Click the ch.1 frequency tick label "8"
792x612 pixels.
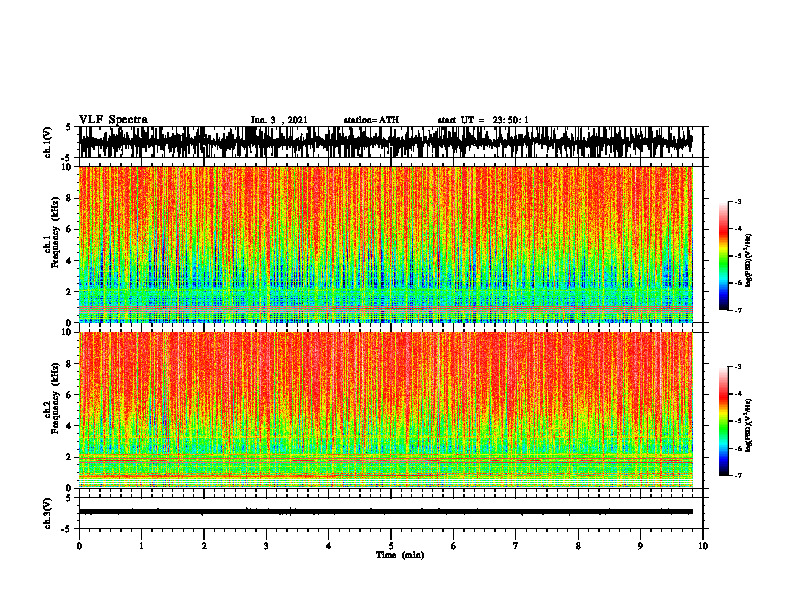71,198
